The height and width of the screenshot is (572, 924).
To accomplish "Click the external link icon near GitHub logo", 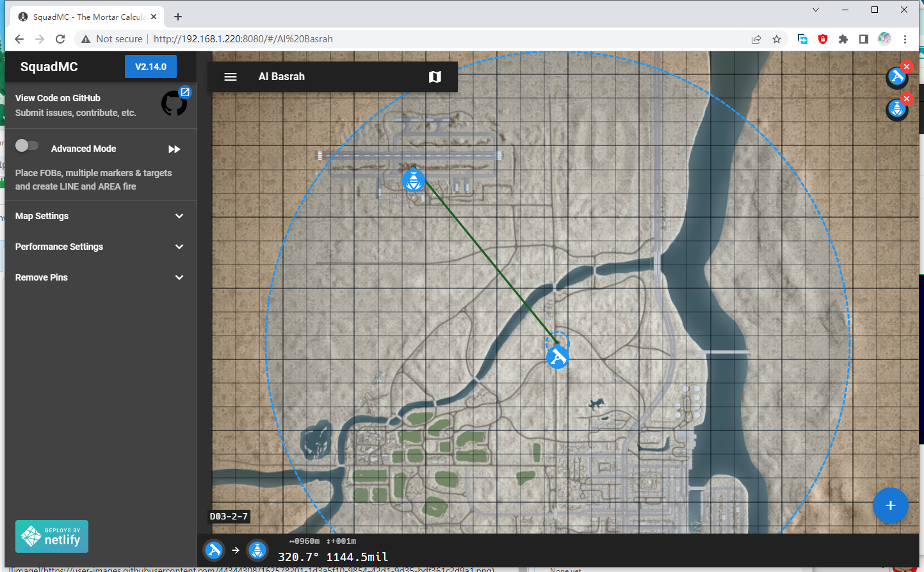I will click(185, 92).
